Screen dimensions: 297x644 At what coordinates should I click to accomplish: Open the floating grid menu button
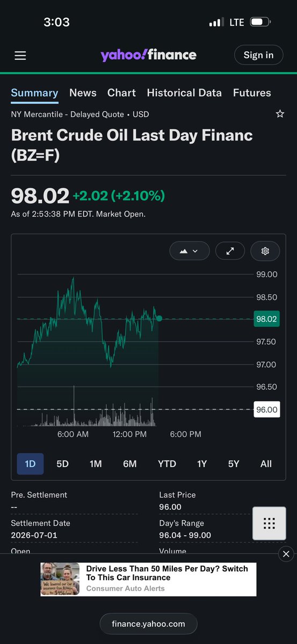(x=270, y=523)
